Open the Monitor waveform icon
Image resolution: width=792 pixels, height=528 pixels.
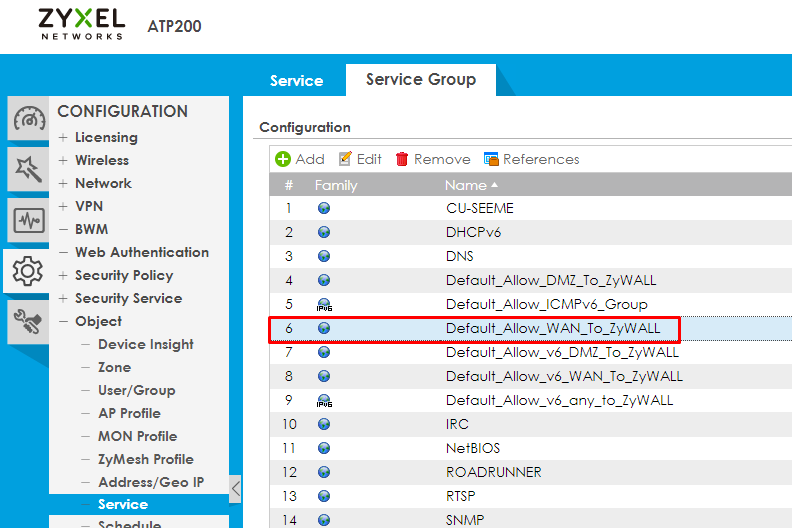click(x=29, y=220)
